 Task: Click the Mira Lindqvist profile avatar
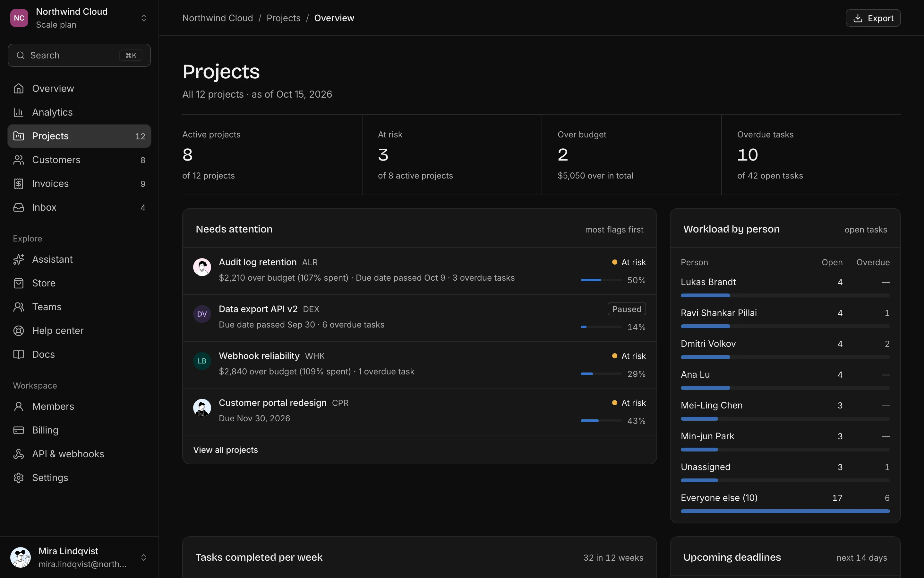pyautogui.click(x=20, y=557)
